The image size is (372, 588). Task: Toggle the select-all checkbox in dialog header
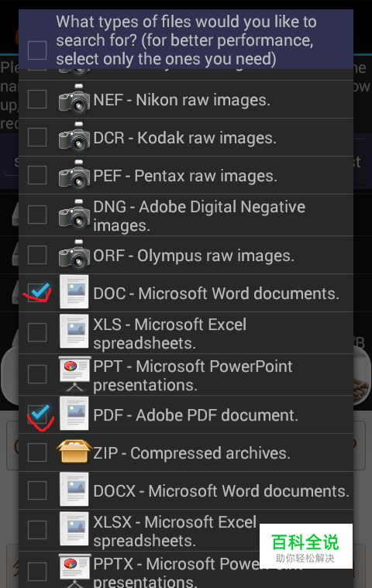click(37, 50)
